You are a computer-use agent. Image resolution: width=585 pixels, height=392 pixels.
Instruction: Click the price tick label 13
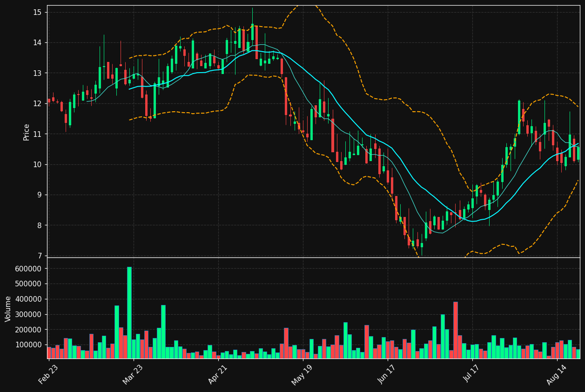37,73
